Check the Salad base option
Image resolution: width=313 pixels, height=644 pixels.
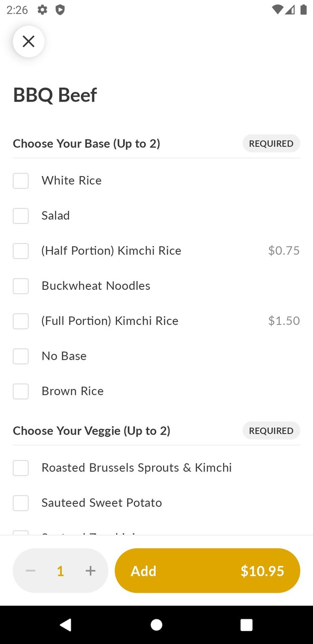coord(21,215)
